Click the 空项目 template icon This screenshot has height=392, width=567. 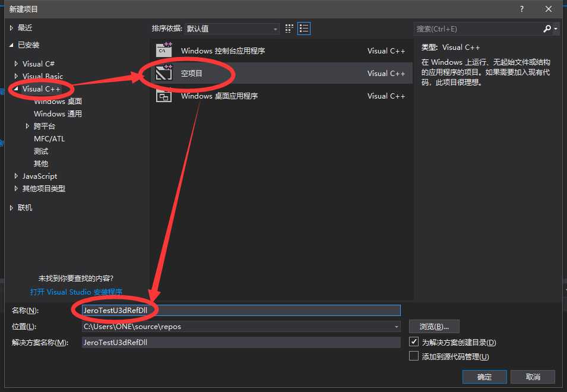point(164,73)
